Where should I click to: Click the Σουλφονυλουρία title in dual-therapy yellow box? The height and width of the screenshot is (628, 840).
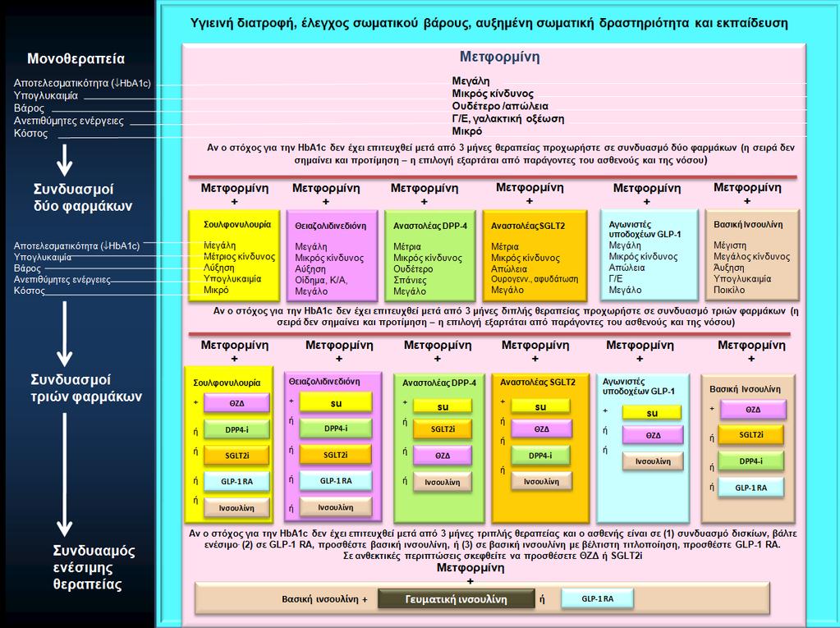pos(237,225)
